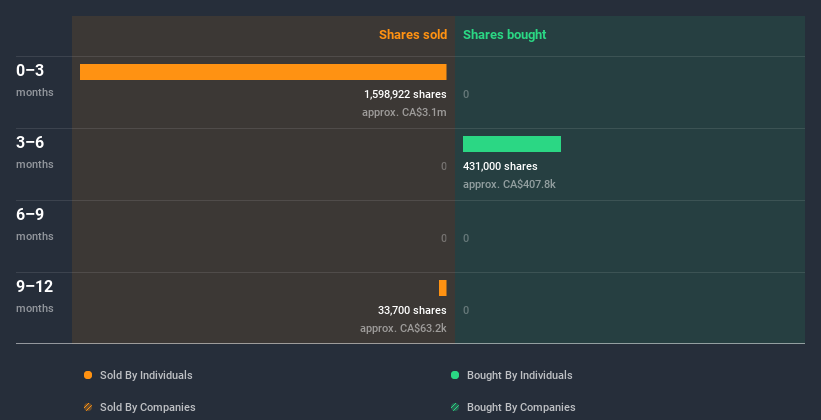Viewport: 821px width, 420px height.
Task: Click the 1,598,922 shares value
Action: pyautogui.click(x=405, y=94)
